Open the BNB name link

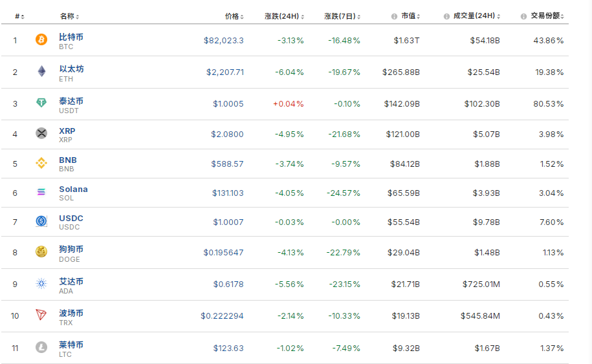click(68, 160)
